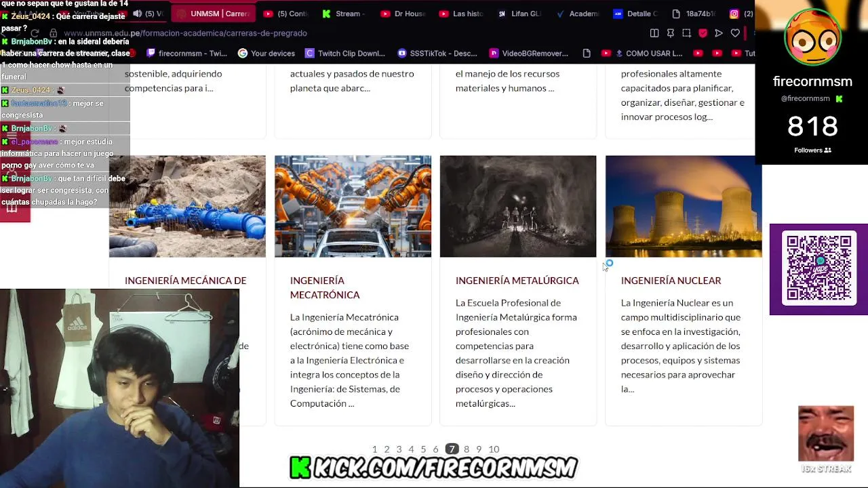Open the Your devices Google bookmark

[x=267, y=53]
